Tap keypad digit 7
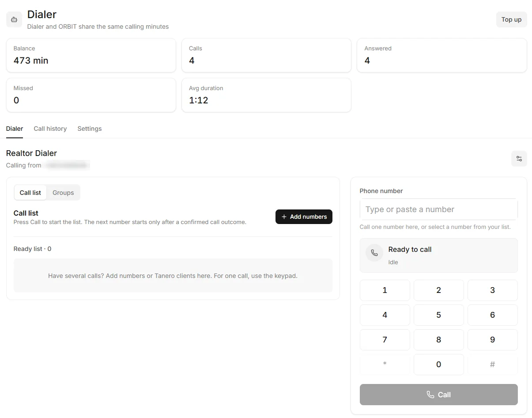Viewport: 532px width, 418px height. (x=385, y=340)
